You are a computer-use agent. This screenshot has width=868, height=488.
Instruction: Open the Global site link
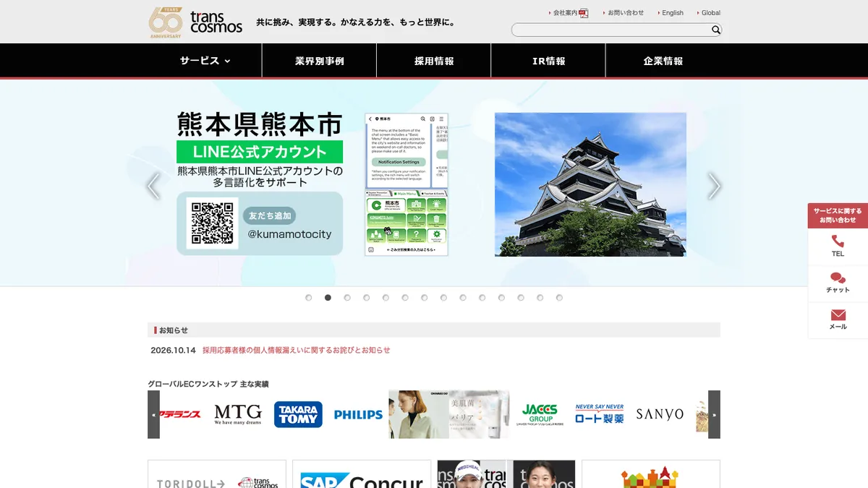[709, 13]
